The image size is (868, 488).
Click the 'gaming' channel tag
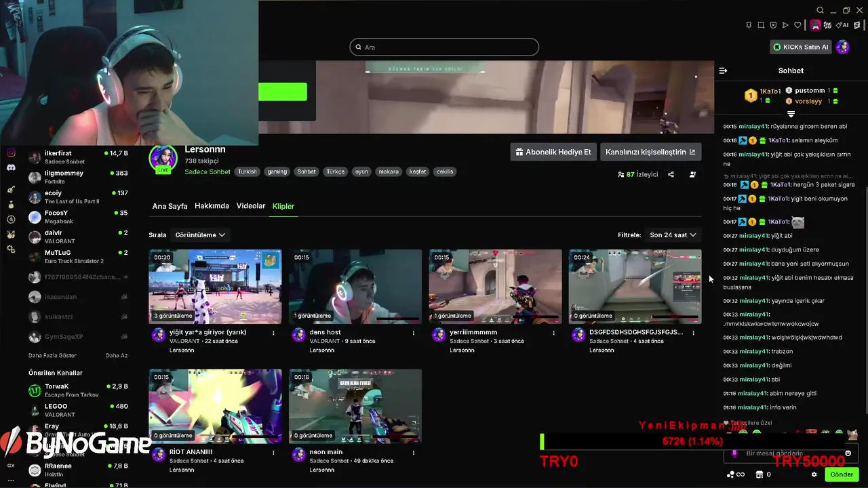[x=277, y=171]
